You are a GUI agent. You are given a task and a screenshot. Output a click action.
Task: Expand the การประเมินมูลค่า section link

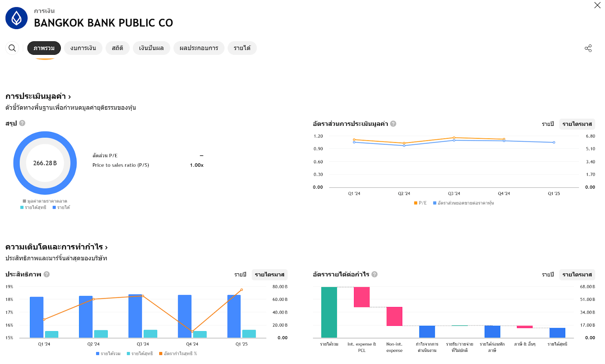38,96
